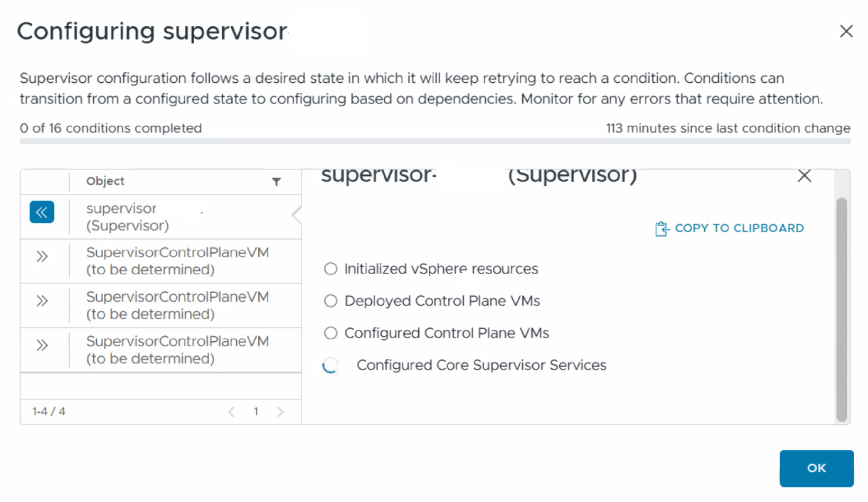
Task: Go to previous page of objects
Action: click(x=232, y=412)
